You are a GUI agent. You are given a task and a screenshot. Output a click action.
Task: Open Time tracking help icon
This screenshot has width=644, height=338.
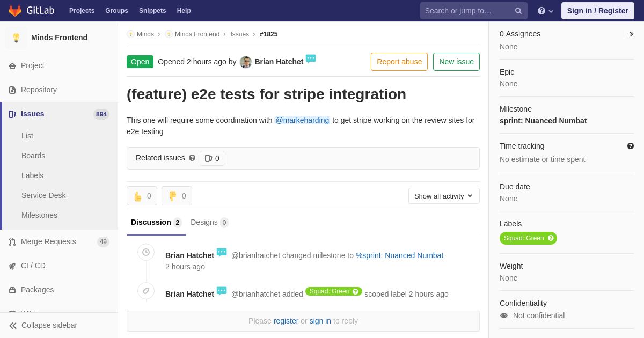point(631,146)
